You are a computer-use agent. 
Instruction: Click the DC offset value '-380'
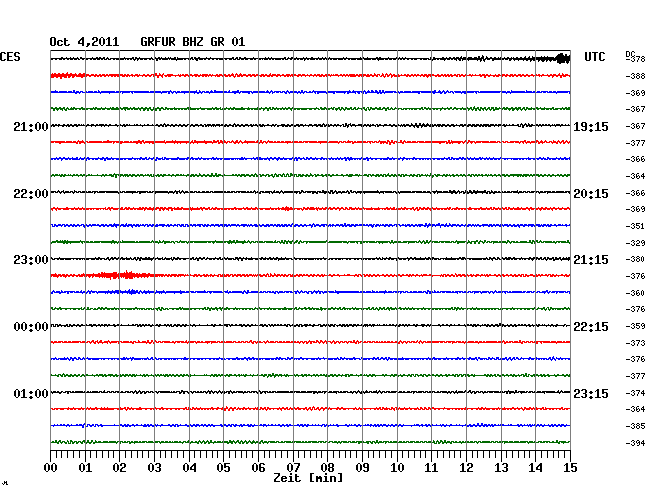635,259
